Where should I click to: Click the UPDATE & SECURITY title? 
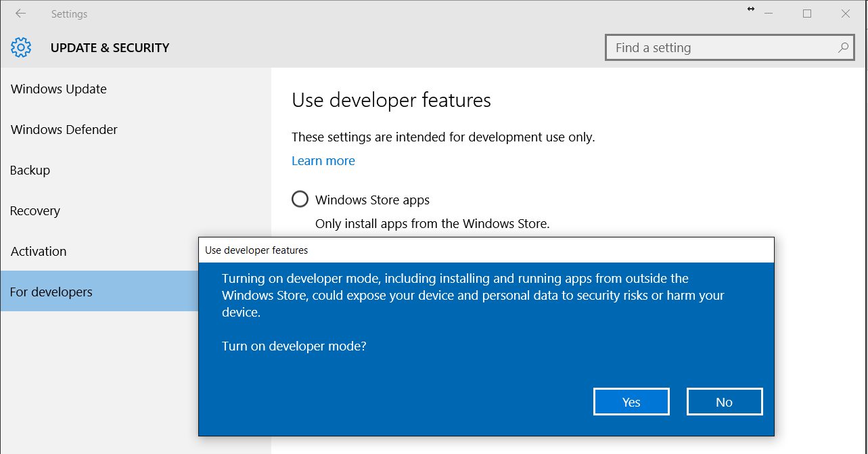click(110, 48)
